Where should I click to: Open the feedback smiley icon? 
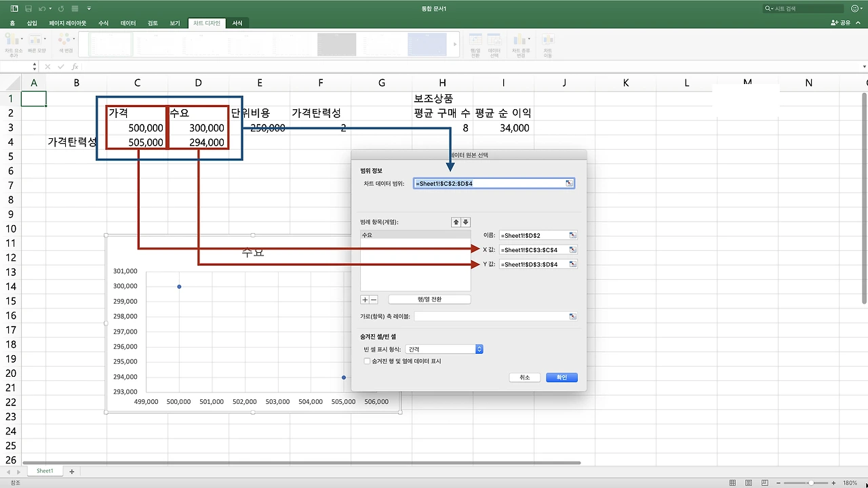coord(854,9)
